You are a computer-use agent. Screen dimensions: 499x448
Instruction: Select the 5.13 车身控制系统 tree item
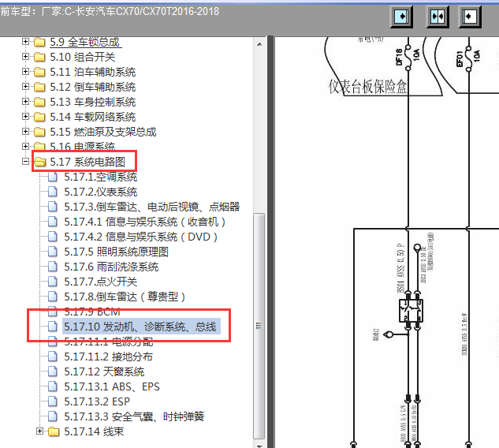pyautogui.click(x=92, y=102)
